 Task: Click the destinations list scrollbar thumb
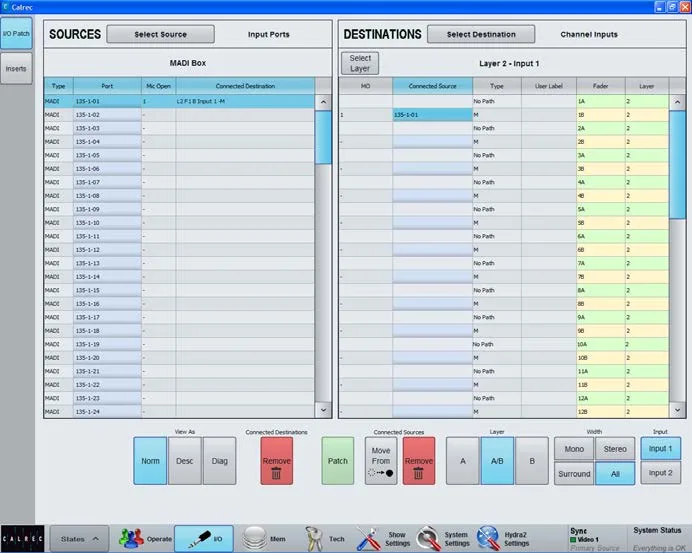click(677, 164)
